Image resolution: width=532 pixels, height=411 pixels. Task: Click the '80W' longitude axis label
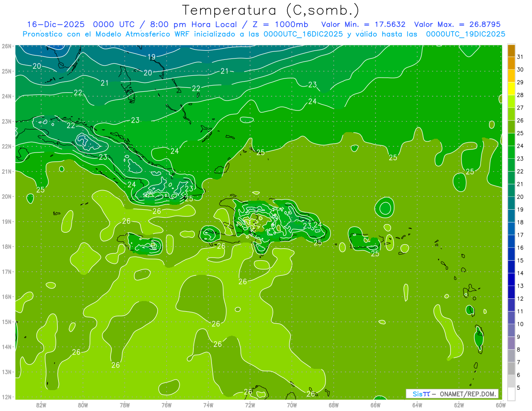coord(83,404)
